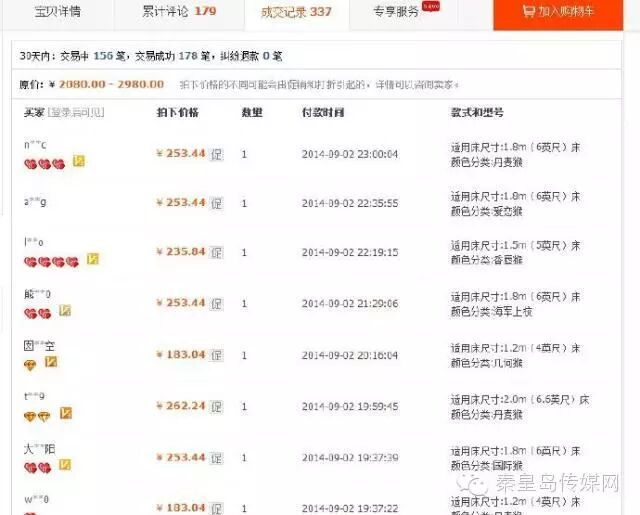
Task: Click yellow badge icon beside buyer n**c
Action: click(x=79, y=161)
